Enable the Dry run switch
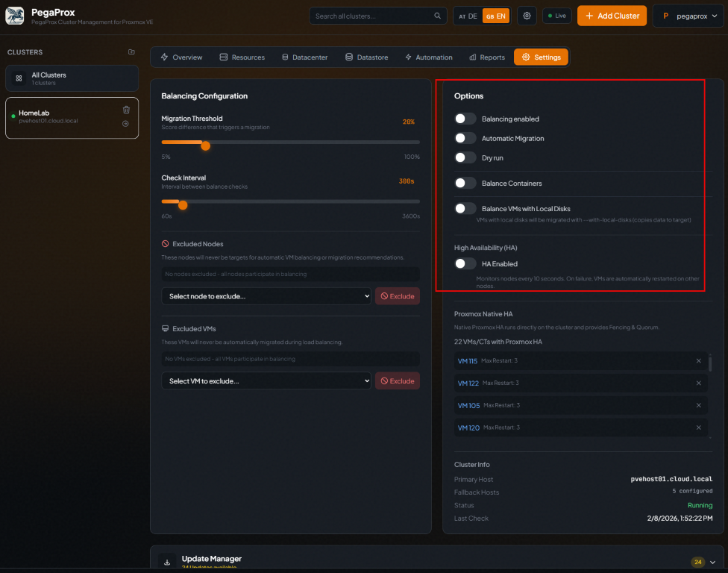 (465, 158)
